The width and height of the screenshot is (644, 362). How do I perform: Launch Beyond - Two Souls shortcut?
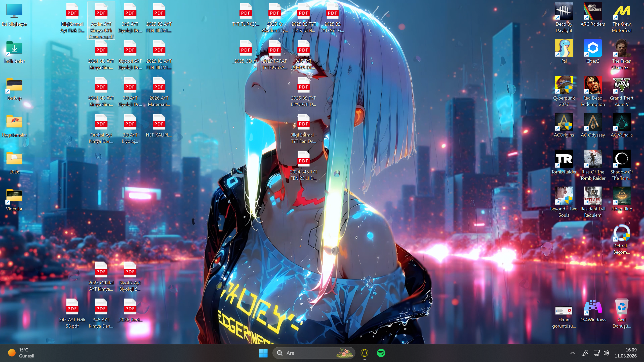point(564,202)
